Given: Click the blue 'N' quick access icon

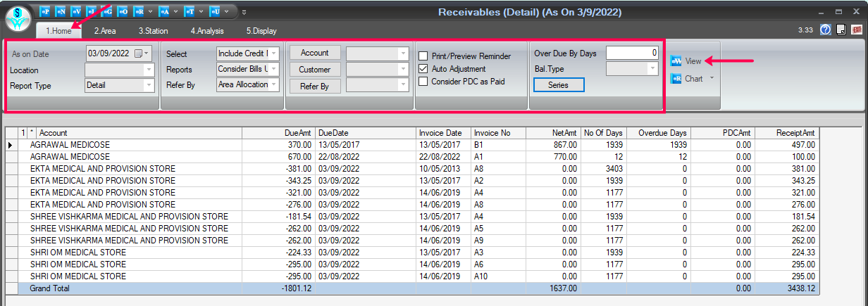Looking at the screenshot, I should [x=61, y=12].
